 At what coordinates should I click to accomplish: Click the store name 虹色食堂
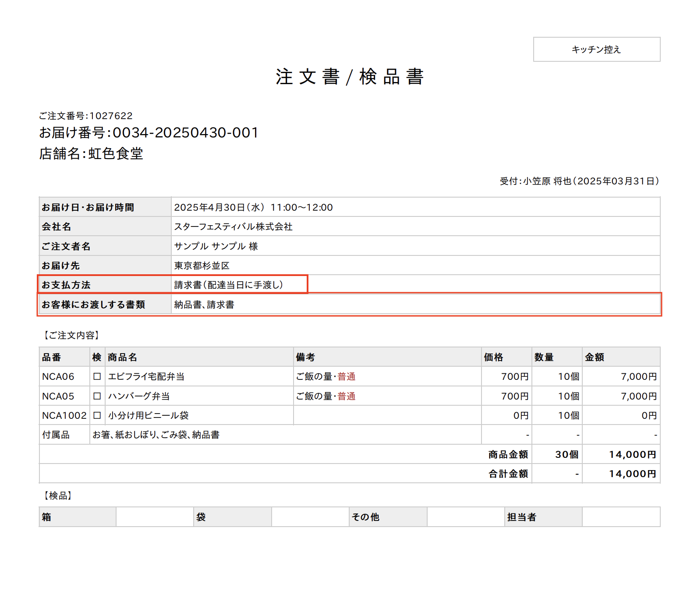[x=116, y=153]
